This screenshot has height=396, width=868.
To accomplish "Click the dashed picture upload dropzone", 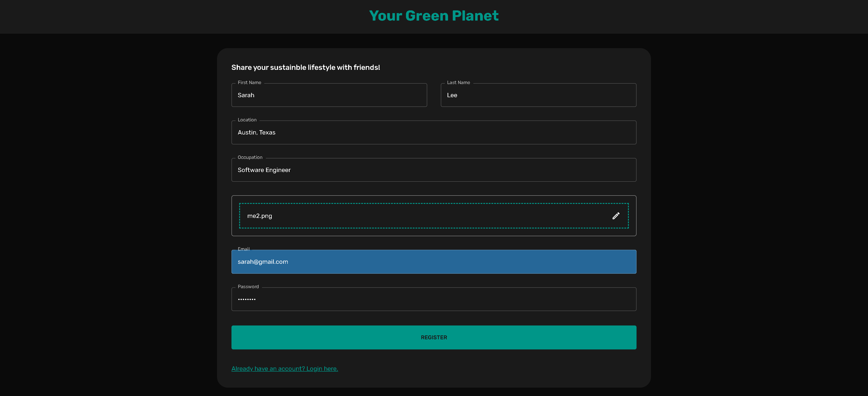I will tap(434, 216).
